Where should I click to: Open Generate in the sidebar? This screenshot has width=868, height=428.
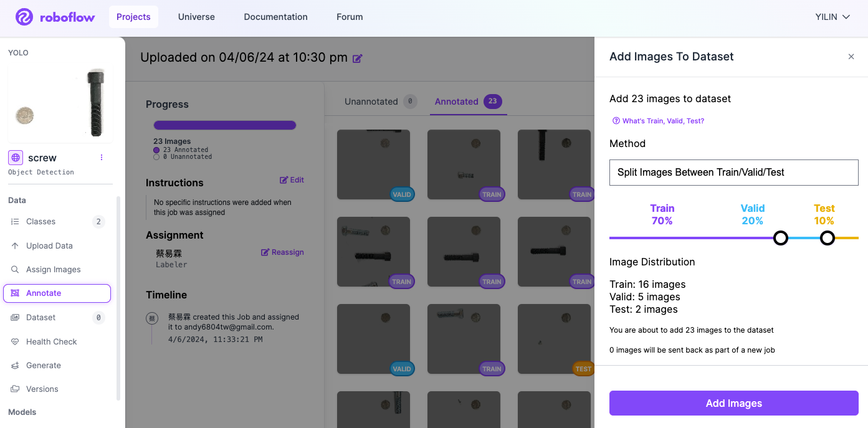(x=43, y=365)
